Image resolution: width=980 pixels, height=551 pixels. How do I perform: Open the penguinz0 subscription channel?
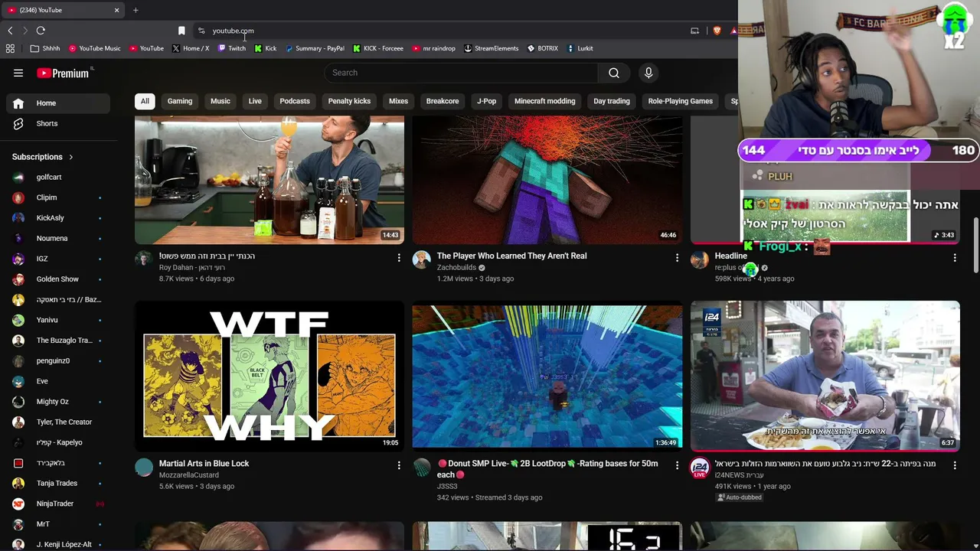click(x=58, y=360)
